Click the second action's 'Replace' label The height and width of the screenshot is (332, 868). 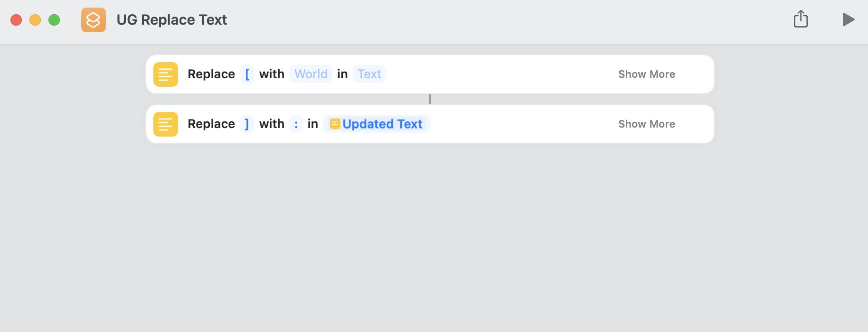[211, 124]
